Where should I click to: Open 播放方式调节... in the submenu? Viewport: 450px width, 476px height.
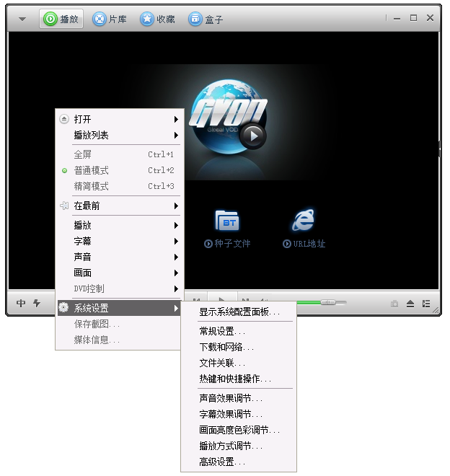(x=239, y=446)
